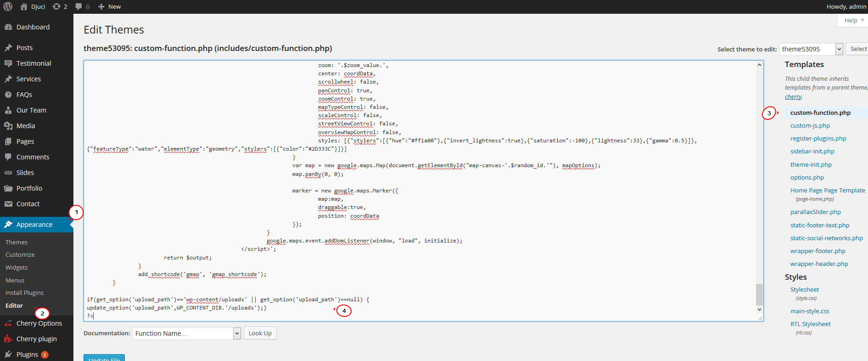Open the Customize submenu item
This screenshot has height=361, width=868.
point(20,254)
